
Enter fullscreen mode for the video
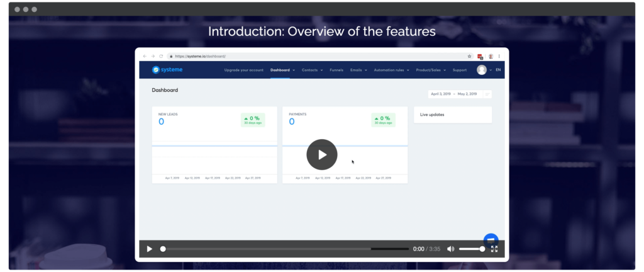pos(494,249)
